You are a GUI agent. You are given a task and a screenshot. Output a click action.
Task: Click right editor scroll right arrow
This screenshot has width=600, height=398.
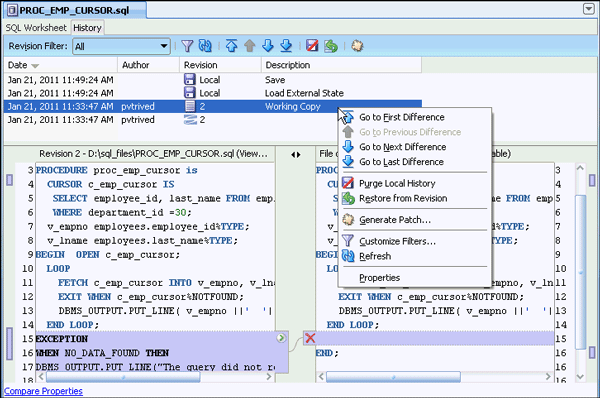click(x=548, y=377)
